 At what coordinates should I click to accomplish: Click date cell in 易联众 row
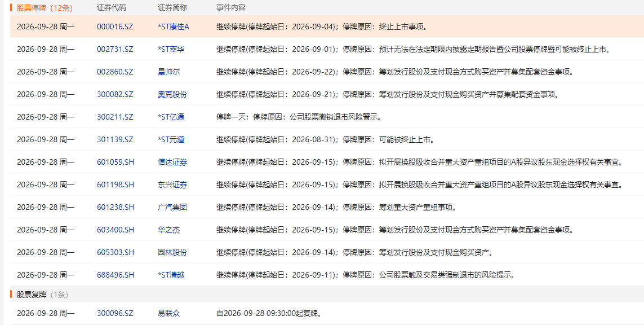coord(46,314)
